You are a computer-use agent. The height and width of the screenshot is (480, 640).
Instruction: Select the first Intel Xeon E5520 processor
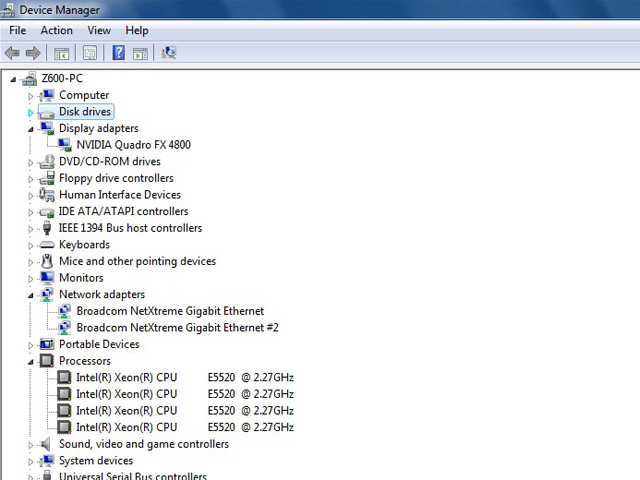(x=185, y=378)
